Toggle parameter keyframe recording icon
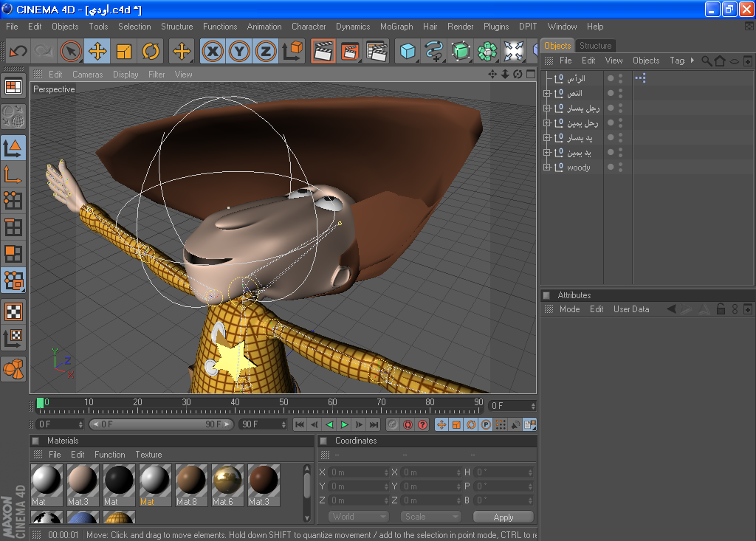Image resolution: width=756 pixels, height=541 pixels. pos(486,424)
